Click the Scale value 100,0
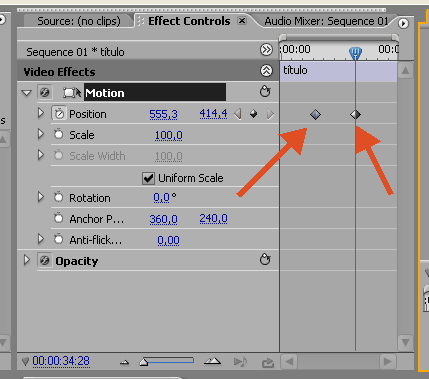The width and height of the screenshot is (429, 379). pos(168,135)
